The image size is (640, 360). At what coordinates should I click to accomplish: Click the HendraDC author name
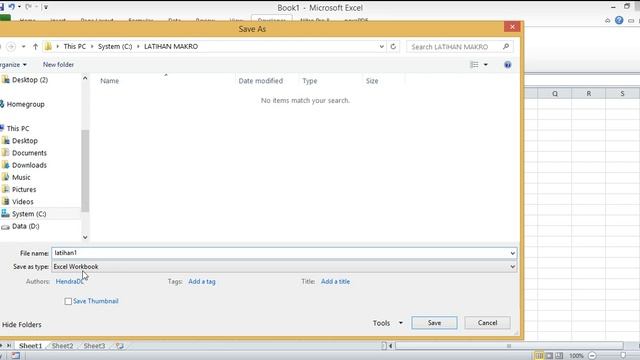pyautogui.click(x=69, y=281)
